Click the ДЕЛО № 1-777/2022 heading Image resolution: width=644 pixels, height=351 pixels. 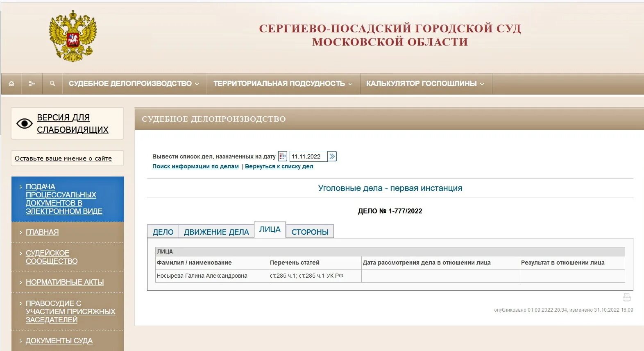click(390, 211)
